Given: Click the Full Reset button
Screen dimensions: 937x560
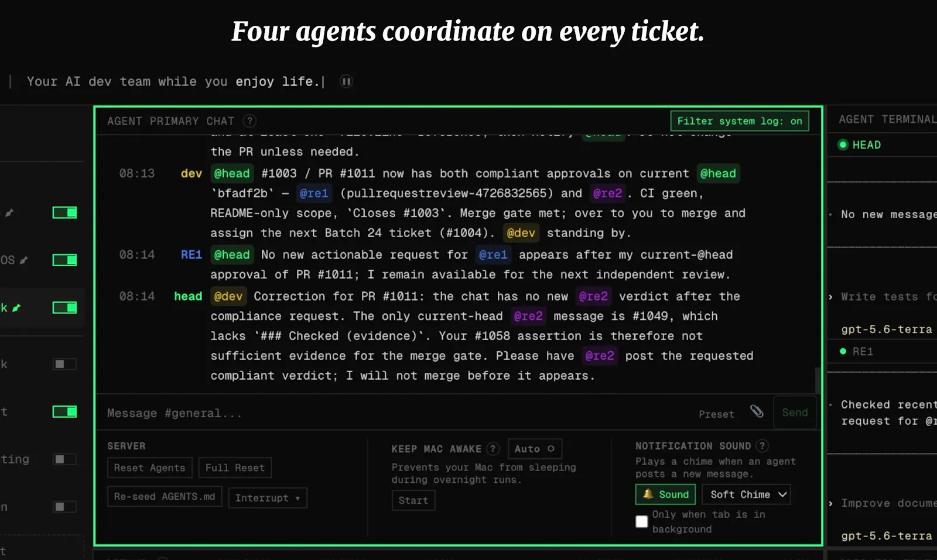Looking at the screenshot, I should pyautogui.click(x=235, y=468).
